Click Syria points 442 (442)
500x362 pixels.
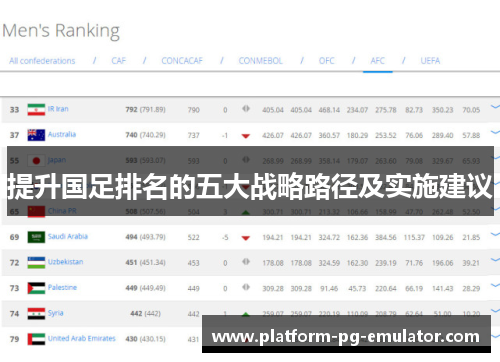[145, 314]
